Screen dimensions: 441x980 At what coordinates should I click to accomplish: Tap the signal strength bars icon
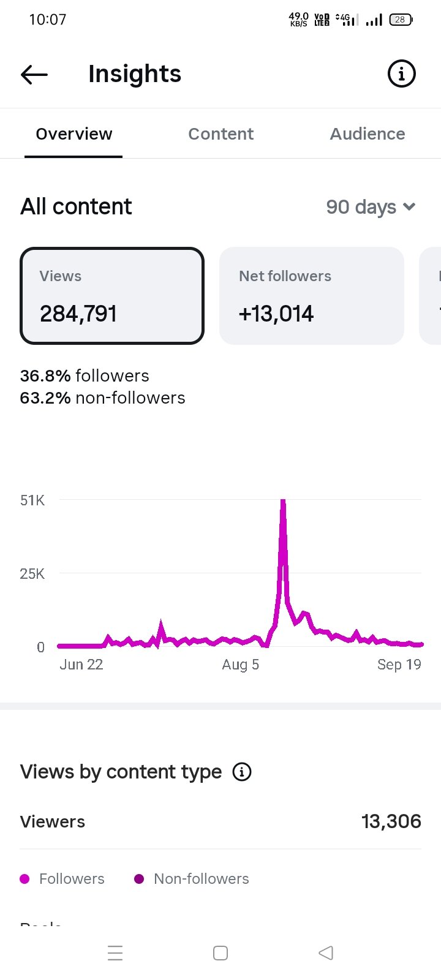374,20
